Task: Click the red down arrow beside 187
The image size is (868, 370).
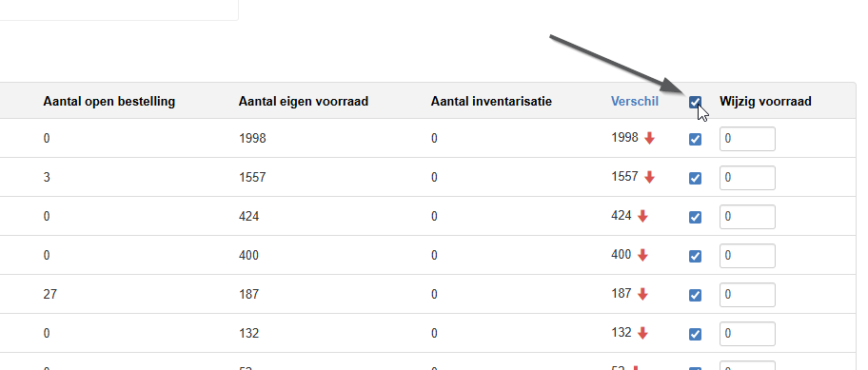Action: coord(642,294)
